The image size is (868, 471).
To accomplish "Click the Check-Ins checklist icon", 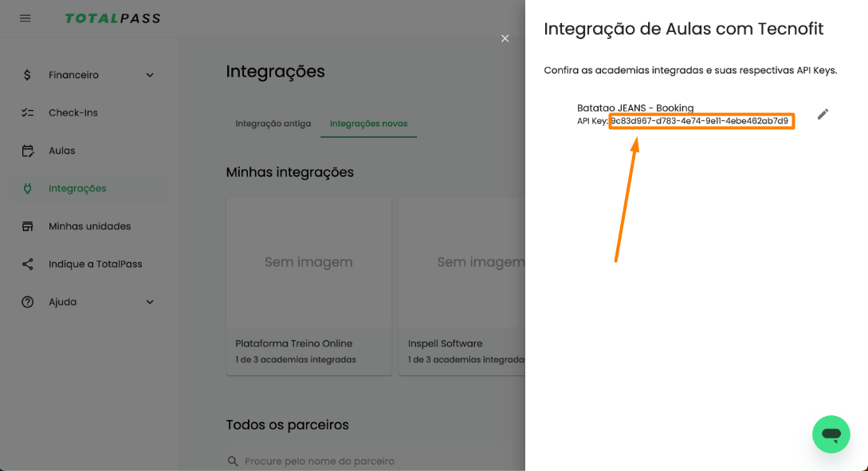I will (x=27, y=112).
